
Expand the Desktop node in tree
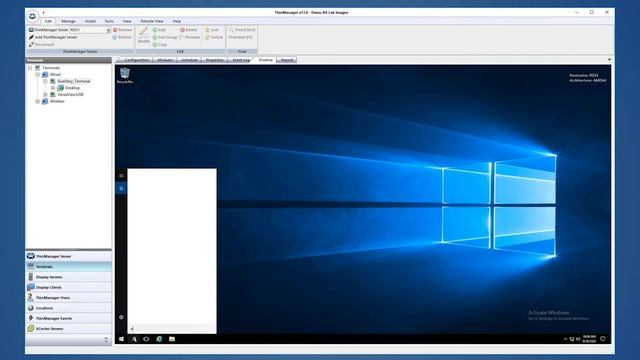53,88
